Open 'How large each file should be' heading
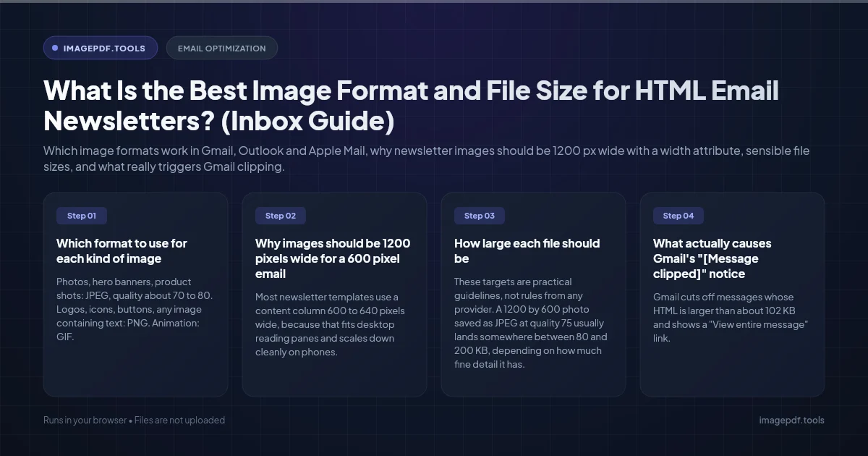The image size is (868, 456). pos(527,251)
